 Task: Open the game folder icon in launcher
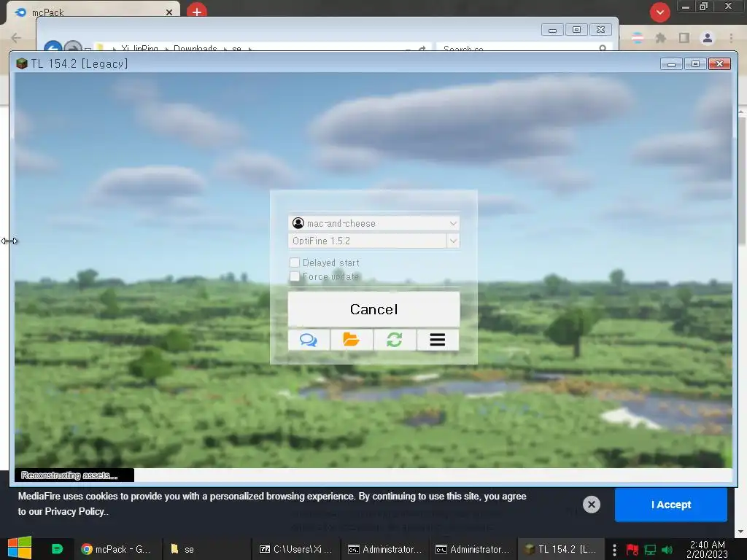tap(352, 340)
